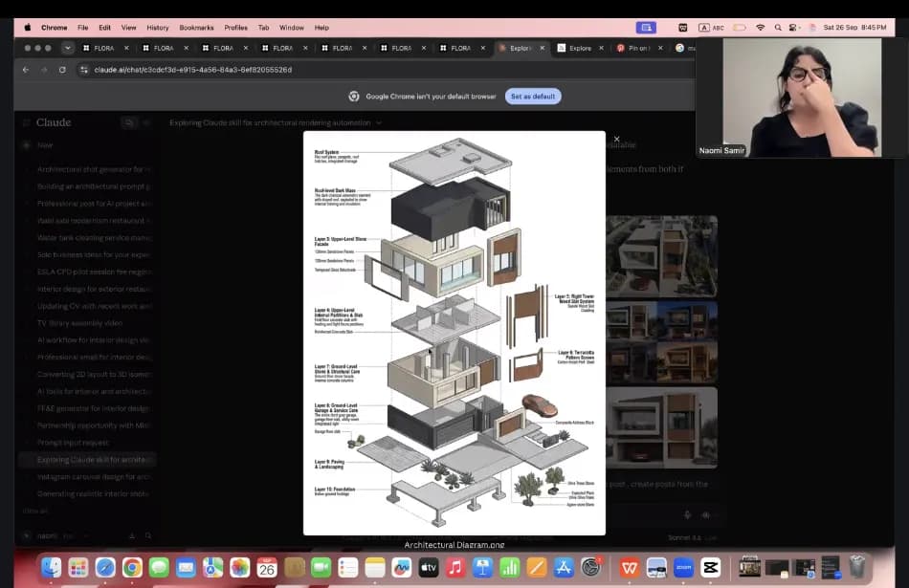Open the bottom house facade thumbnail

[661, 427]
